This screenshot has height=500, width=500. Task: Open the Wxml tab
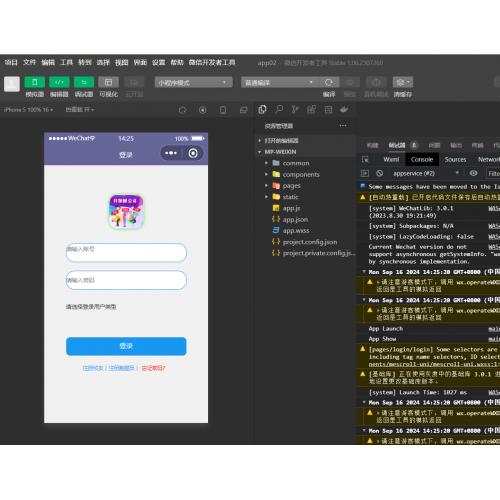[391, 160]
